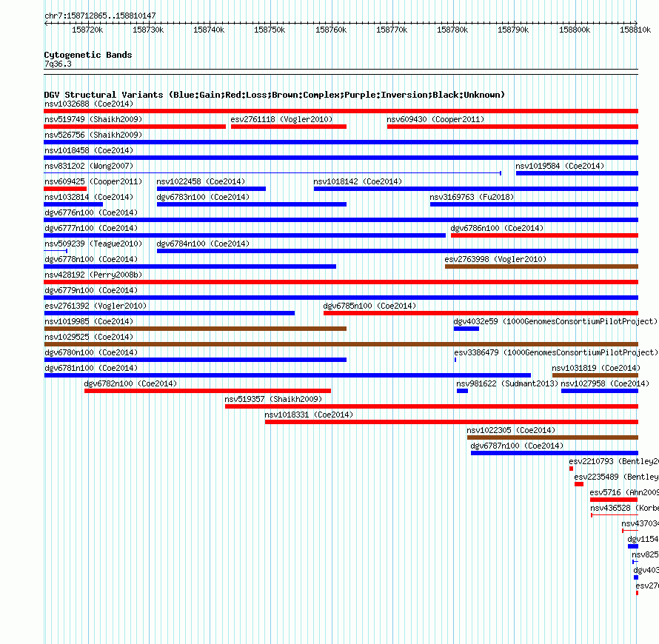
Task: Click the Cytogenetic Bands track title
Action: [88, 55]
